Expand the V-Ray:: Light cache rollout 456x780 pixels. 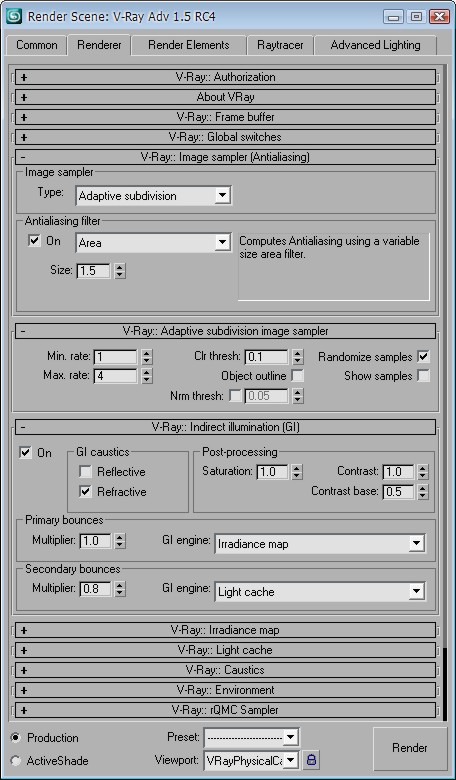(225, 650)
